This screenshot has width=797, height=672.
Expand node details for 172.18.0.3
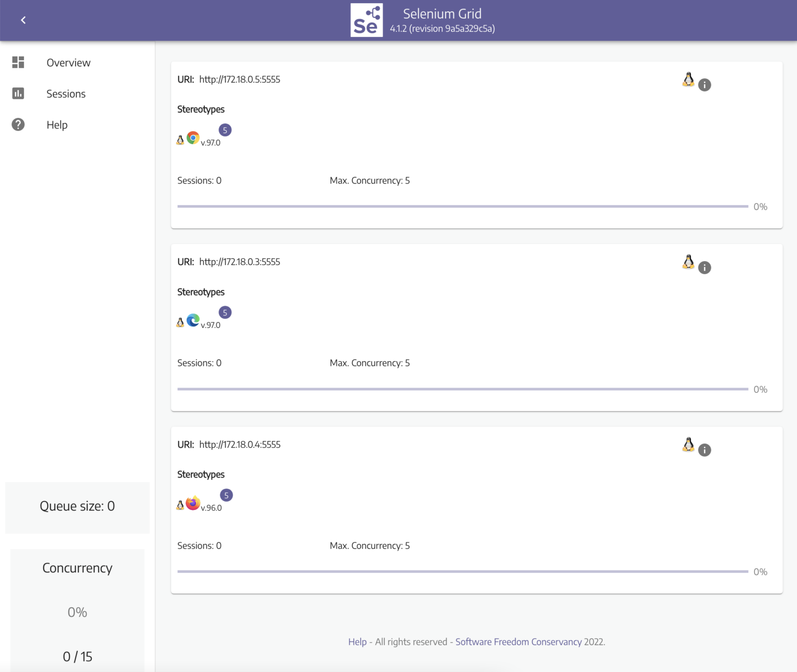click(704, 267)
